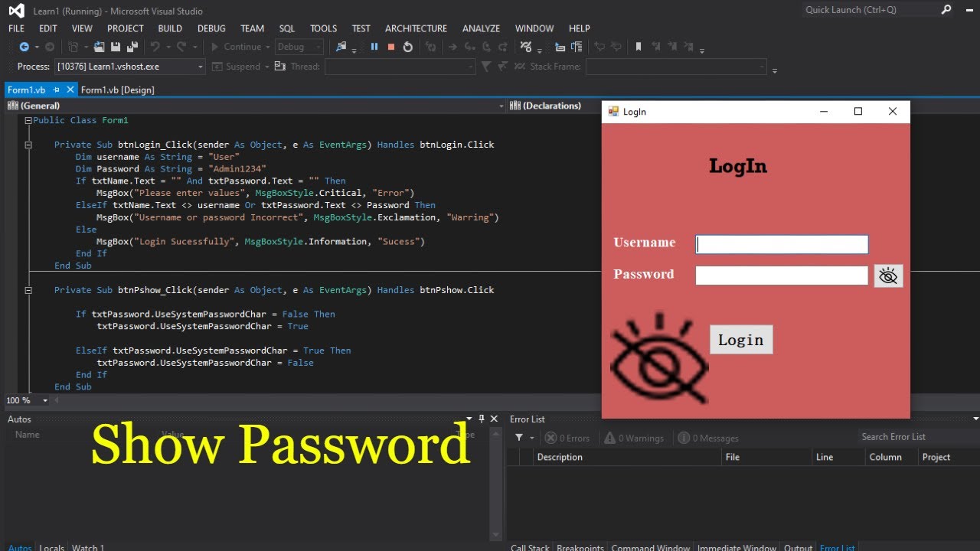Screen dimensions: 980x551
Task: Close the Autos panel
Action: (494, 419)
